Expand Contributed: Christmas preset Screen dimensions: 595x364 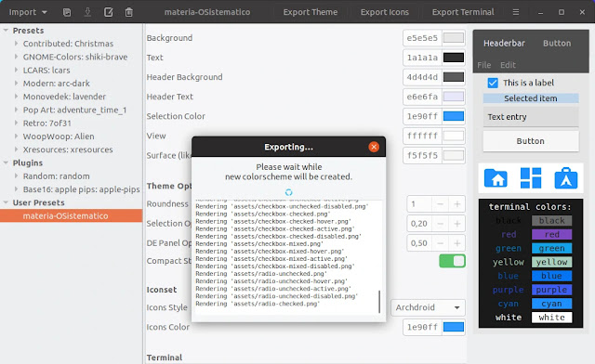tap(16, 44)
